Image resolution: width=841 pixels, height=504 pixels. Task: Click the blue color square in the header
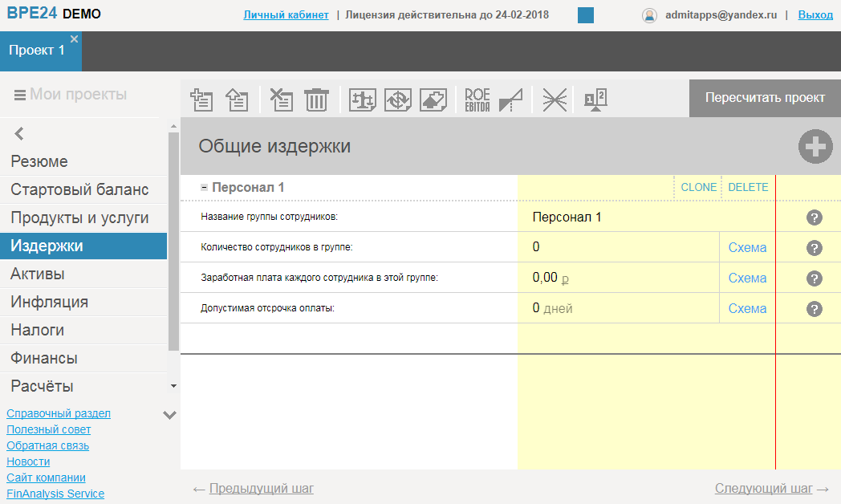tap(584, 14)
